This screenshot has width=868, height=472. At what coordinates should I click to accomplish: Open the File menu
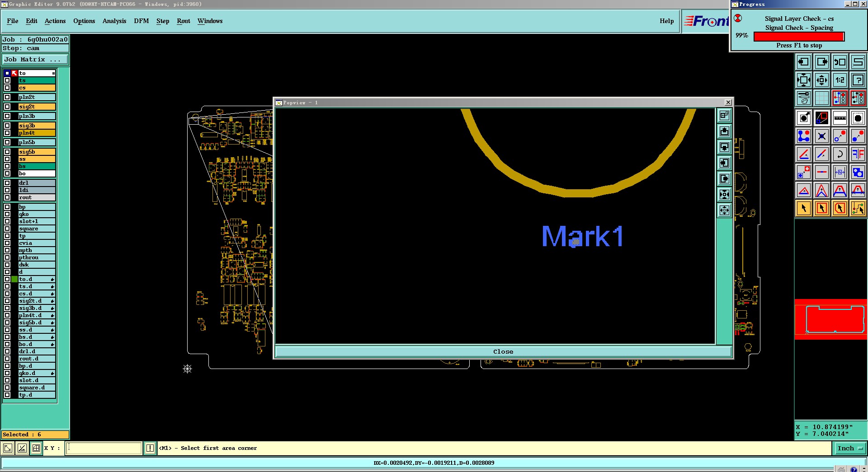pos(13,21)
